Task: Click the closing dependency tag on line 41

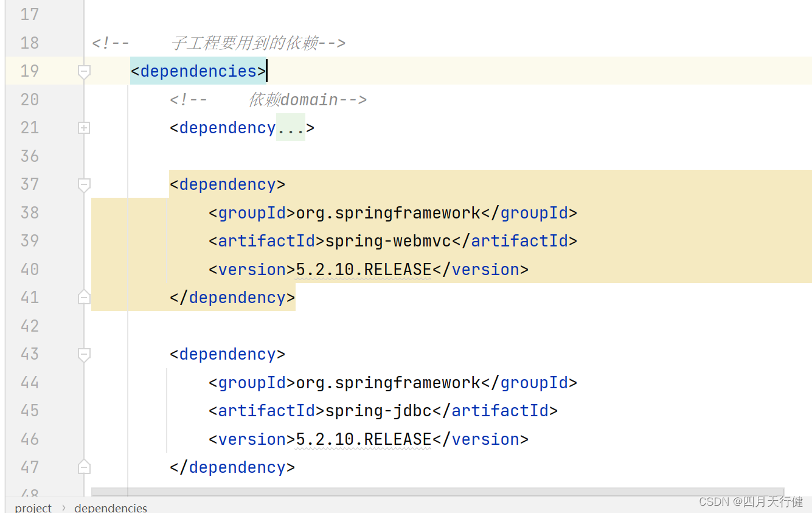Action: tap(232, 298)
